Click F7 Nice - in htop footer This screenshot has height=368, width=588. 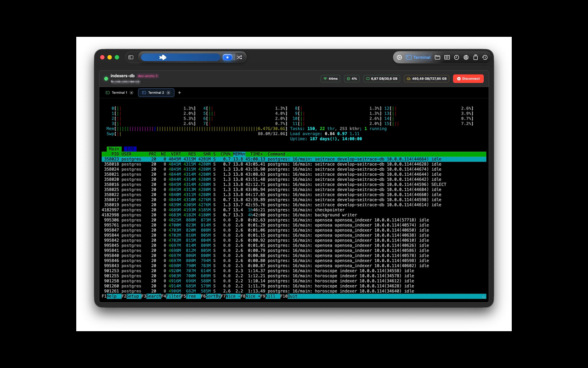[231, 296]
